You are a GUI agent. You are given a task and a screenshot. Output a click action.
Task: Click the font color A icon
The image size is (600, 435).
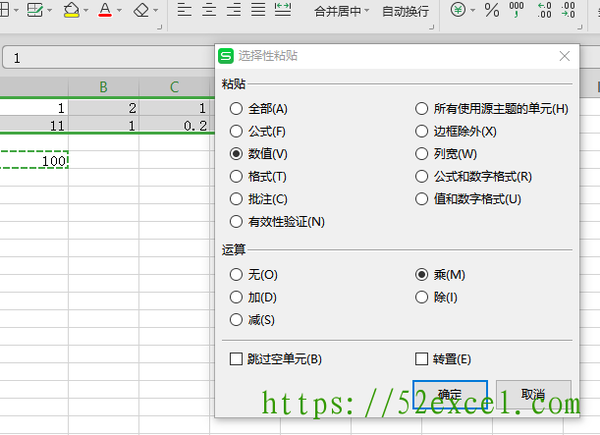click(105, 10)
